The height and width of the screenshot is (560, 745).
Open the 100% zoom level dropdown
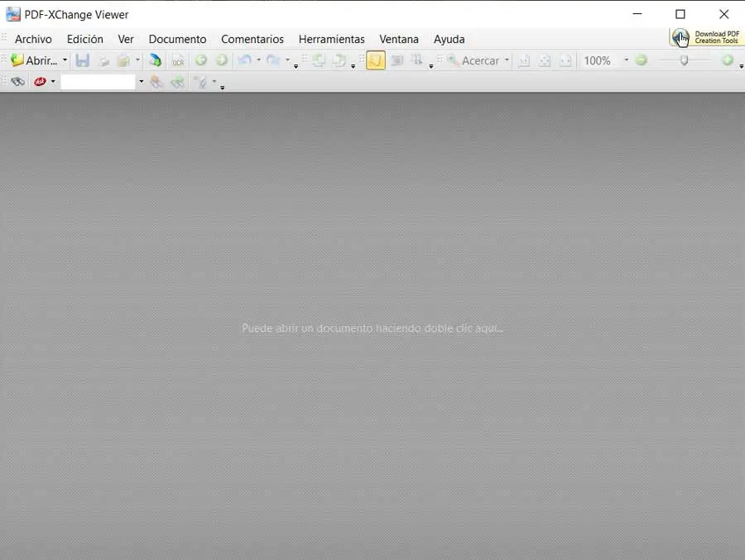point(626,60)
